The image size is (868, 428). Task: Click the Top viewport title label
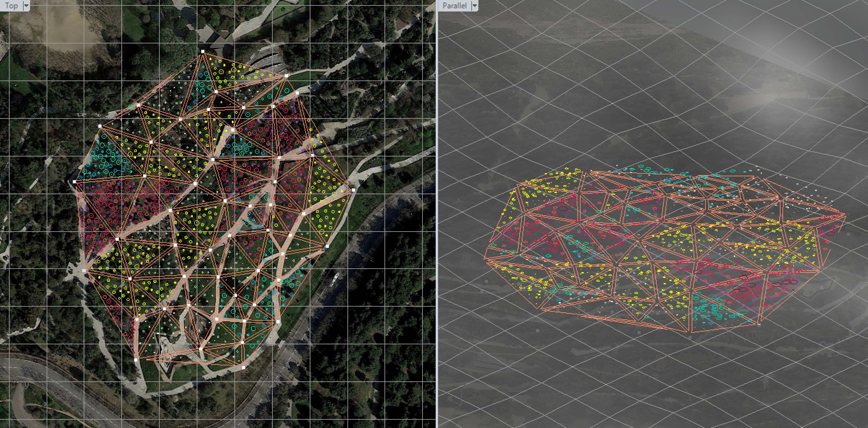coord(11,5)
